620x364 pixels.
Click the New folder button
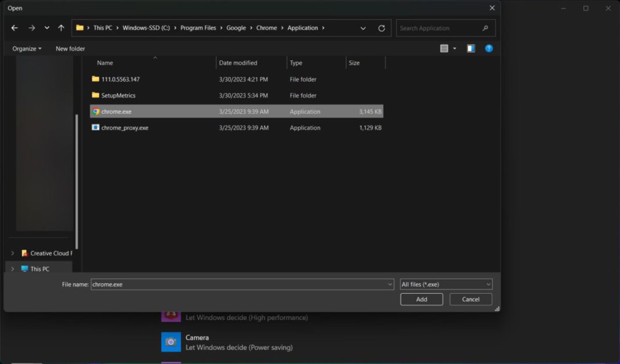point(70,49)
